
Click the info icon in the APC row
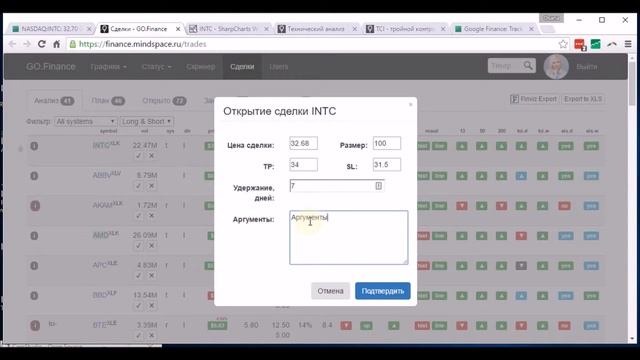pyautogui.click(x=34, y=266)
